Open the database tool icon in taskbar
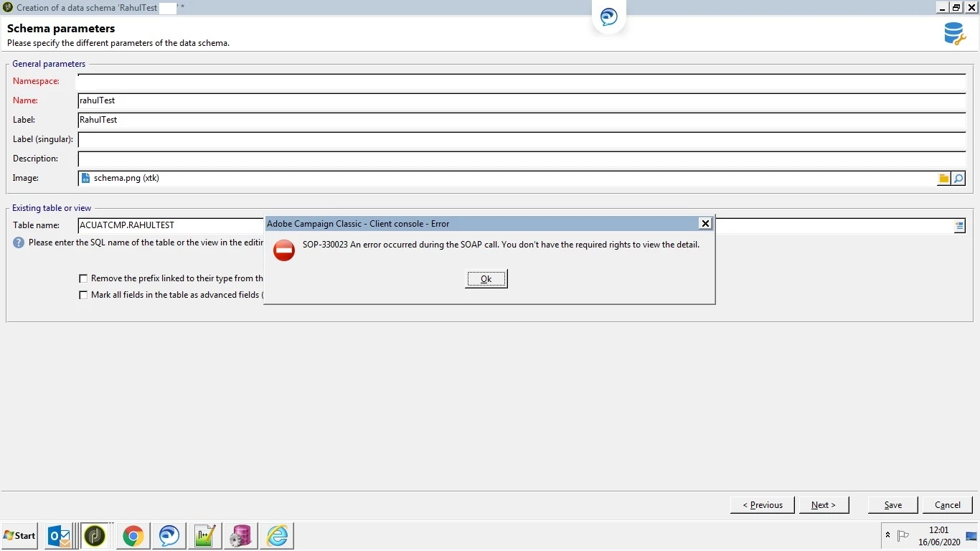The image size is (980, 551). pos(241,536)
